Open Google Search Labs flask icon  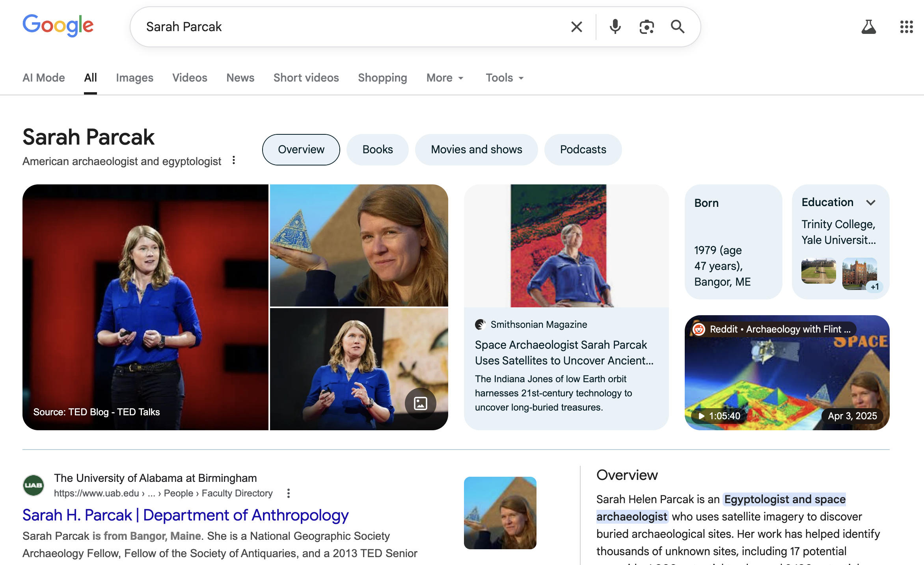(869, 26)
